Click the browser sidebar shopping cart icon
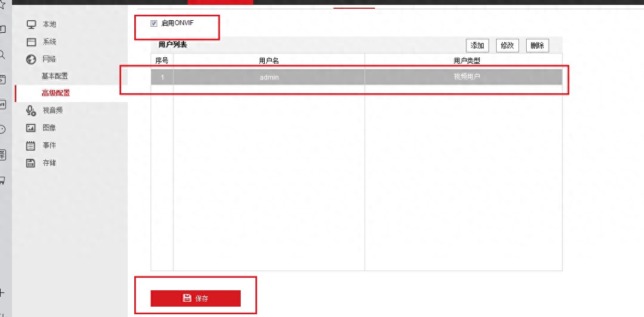 pos(3,180)
